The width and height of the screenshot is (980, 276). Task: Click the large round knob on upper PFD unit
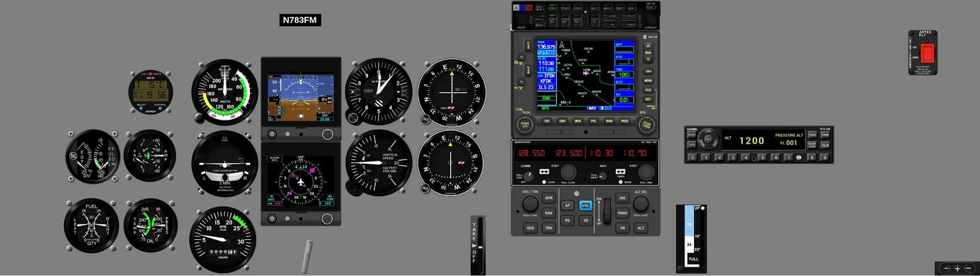coord(327,134)
